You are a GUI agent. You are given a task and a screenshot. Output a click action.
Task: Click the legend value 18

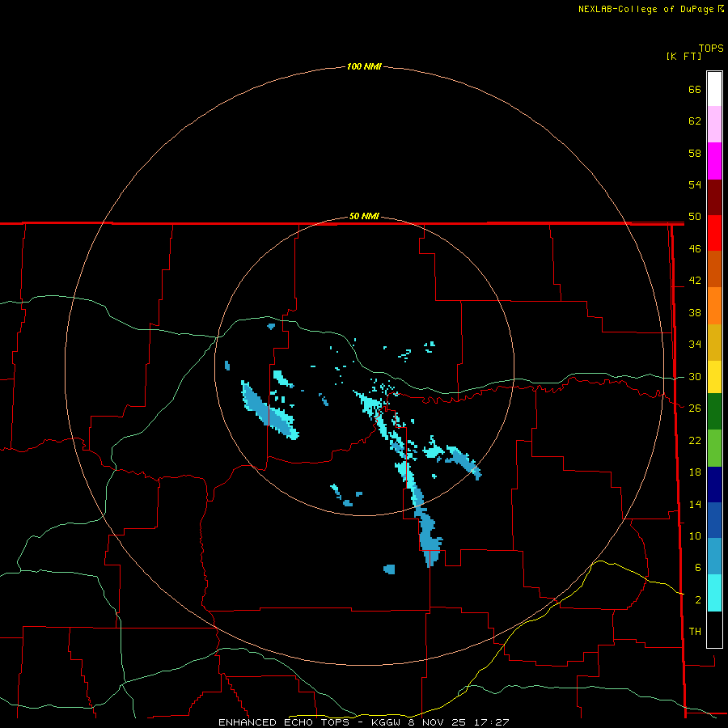(x=695, y=472)
